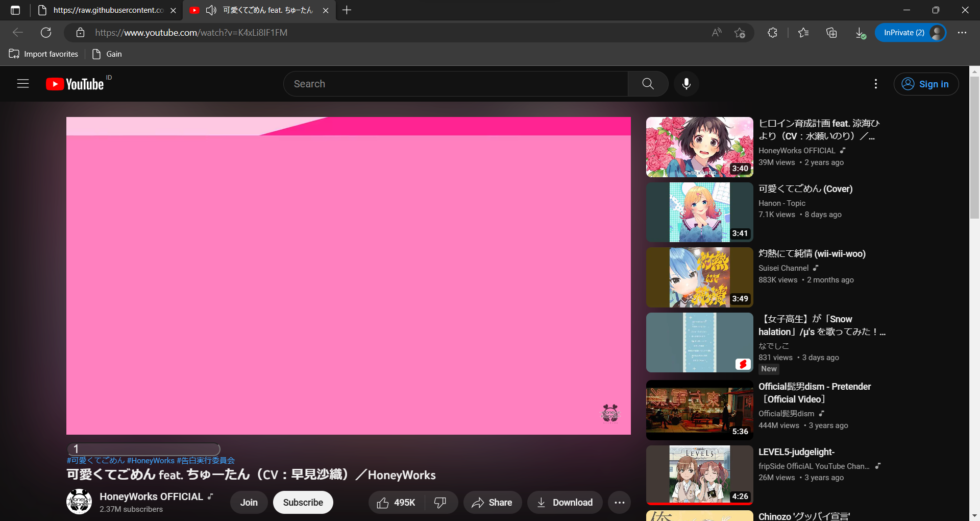Start Read Aloud from the address bar

(x=716, y=32)
